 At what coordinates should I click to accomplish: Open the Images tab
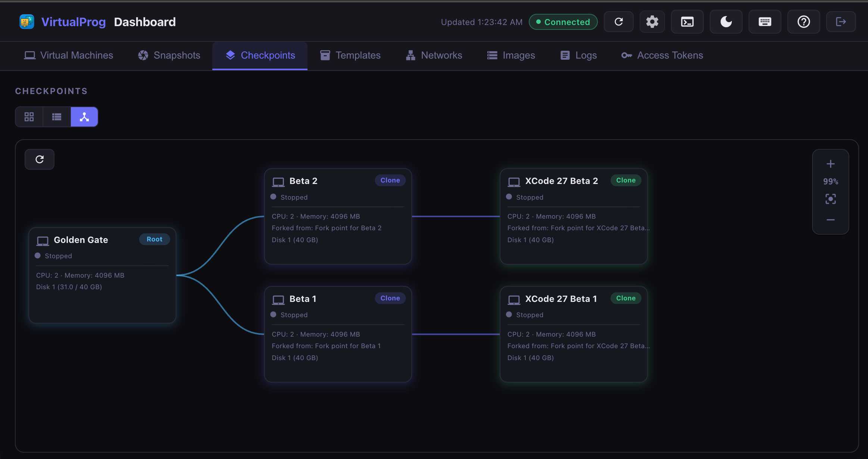click(x=511, y=55)
